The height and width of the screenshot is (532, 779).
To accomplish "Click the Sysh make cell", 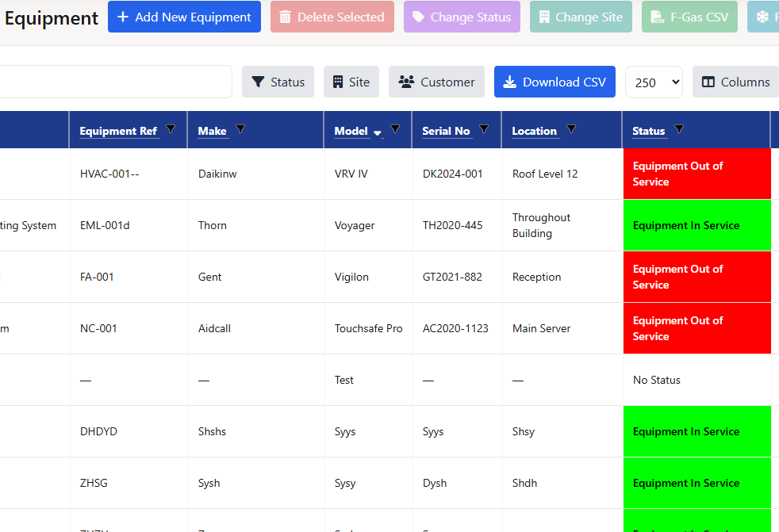I will coord(256,484).
